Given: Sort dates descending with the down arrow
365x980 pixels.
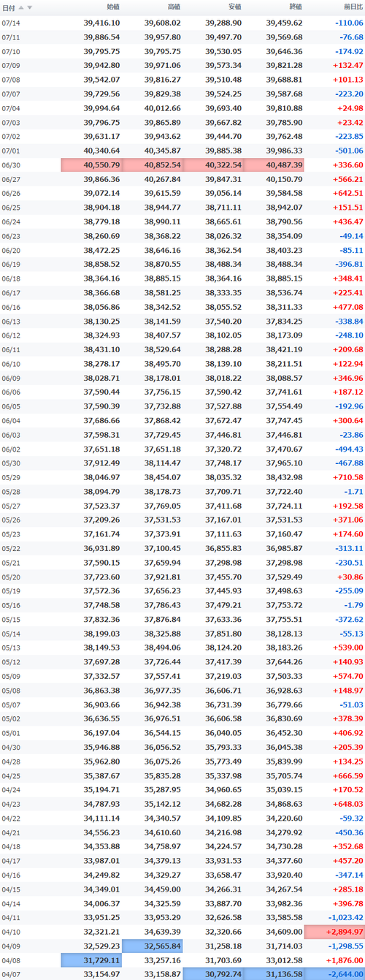Looking at the screenshot, I should [30, 7].
